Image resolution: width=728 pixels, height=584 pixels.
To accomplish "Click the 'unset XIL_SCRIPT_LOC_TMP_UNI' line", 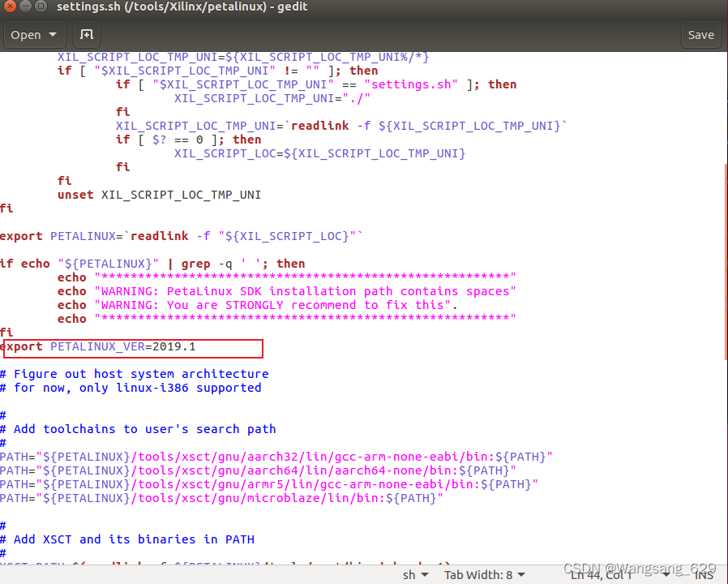I will [x=158, y=194].
